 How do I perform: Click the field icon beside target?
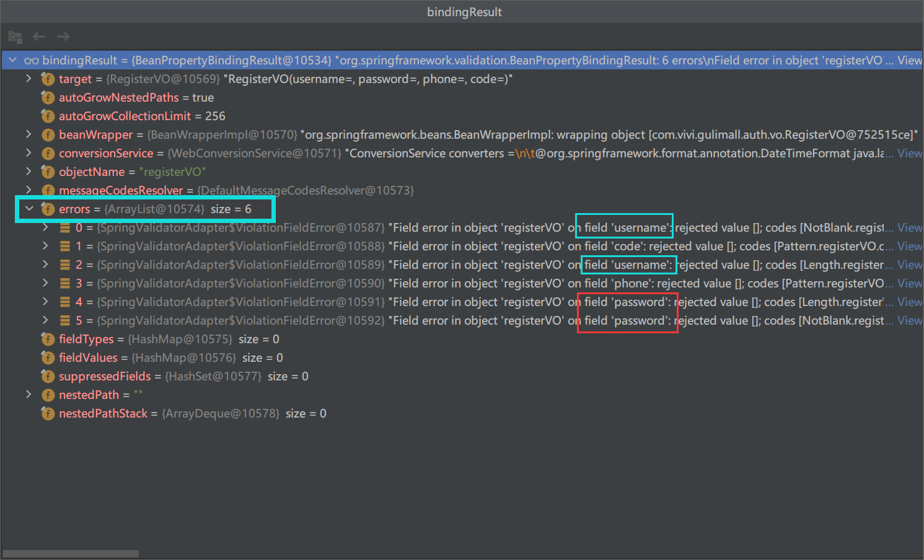tap(48, 79)
